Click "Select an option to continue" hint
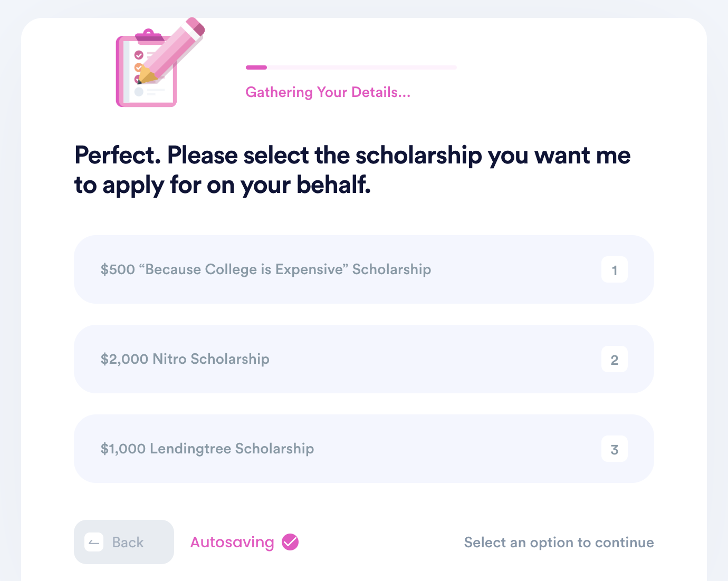Screen dimensions: 728x581 pyautogui.click(x=559, y=543)
